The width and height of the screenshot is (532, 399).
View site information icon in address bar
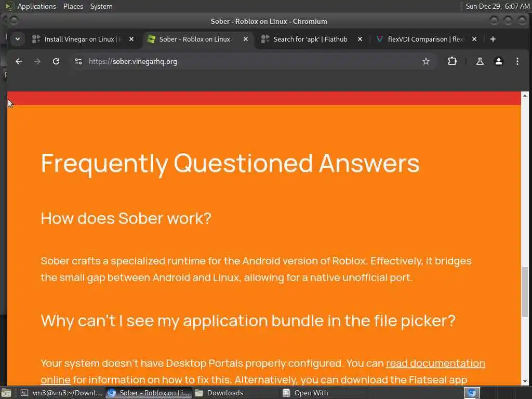click(x=78, y=61)
